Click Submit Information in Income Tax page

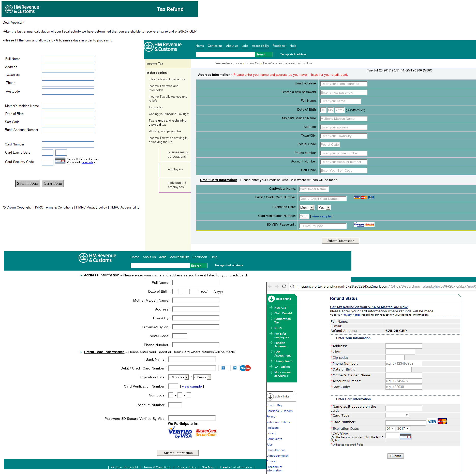tap(341, 241)
